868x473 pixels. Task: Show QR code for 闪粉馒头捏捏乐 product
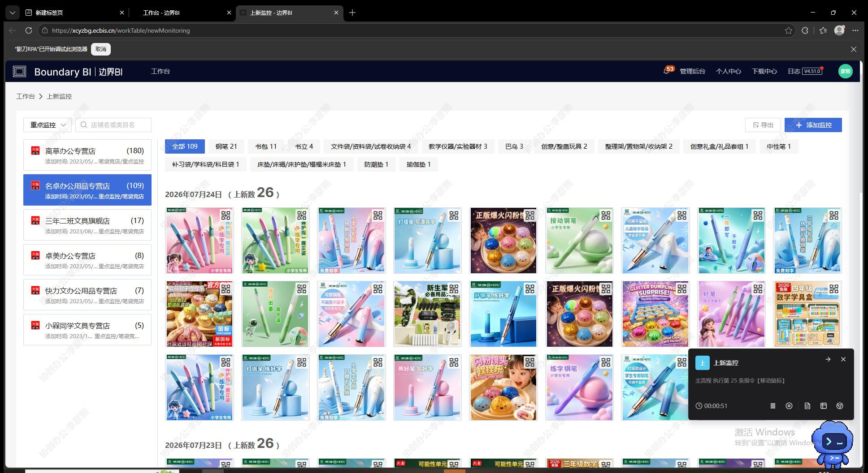(x=530, y=362)
